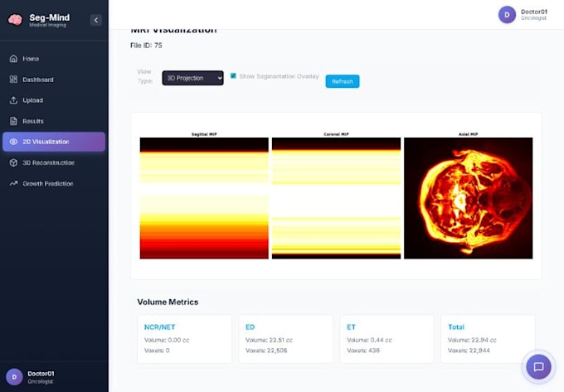564x392 pixels.
Task: Click the NCR/NET metric card title
Action: (160, 327)
